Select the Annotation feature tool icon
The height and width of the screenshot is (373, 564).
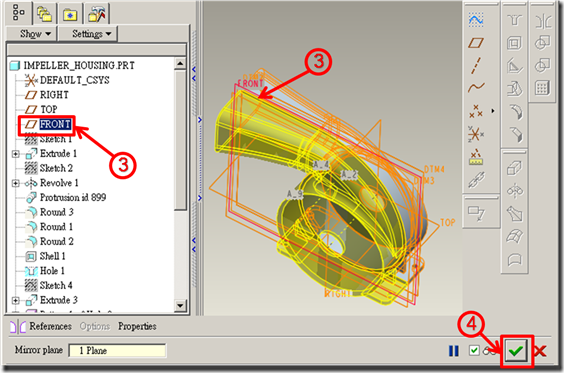tap(477, 213)
